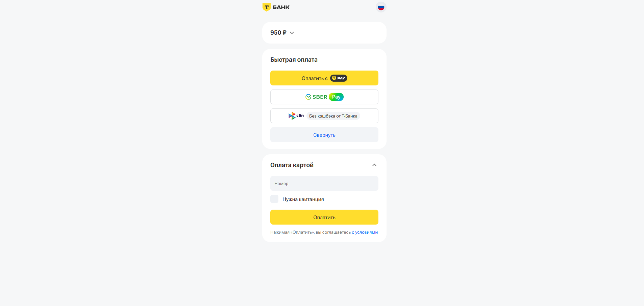
Task: Choose the SberPay payment button
Action: [x=324, y=97]
